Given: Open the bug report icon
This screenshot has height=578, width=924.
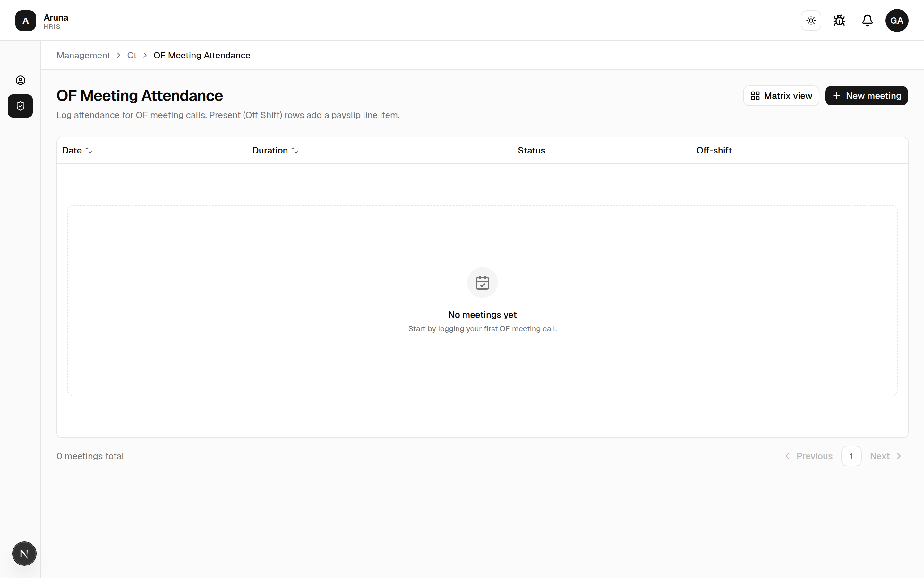Looking at the screenshot, I should click(x=839, y=21).
